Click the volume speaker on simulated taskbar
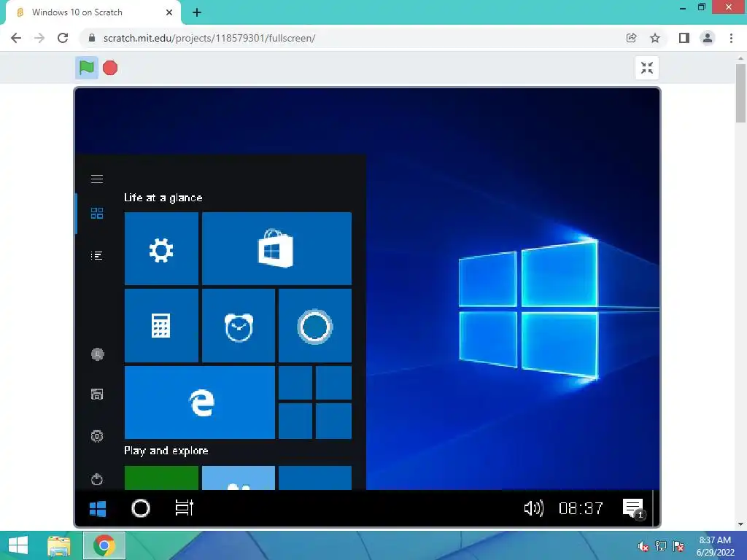The height and width of the screenshot is (560, 747). [533, 508]
